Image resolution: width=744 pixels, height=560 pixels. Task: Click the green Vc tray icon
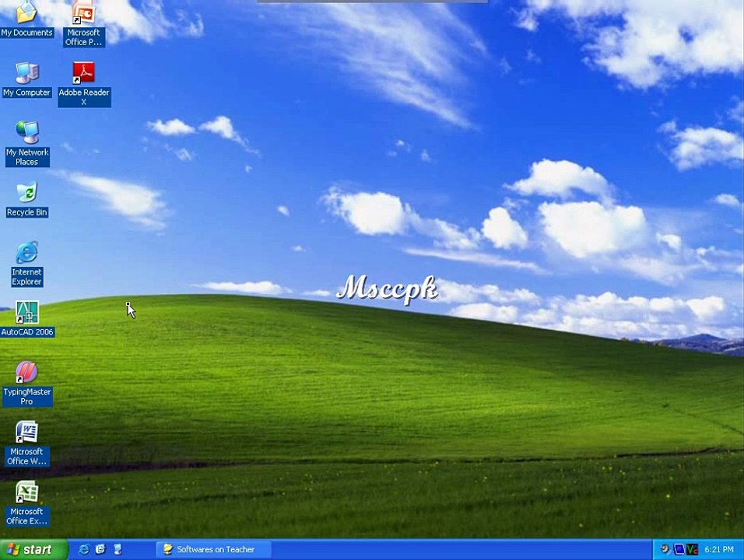pyautogui.click(x=693, y=549)
